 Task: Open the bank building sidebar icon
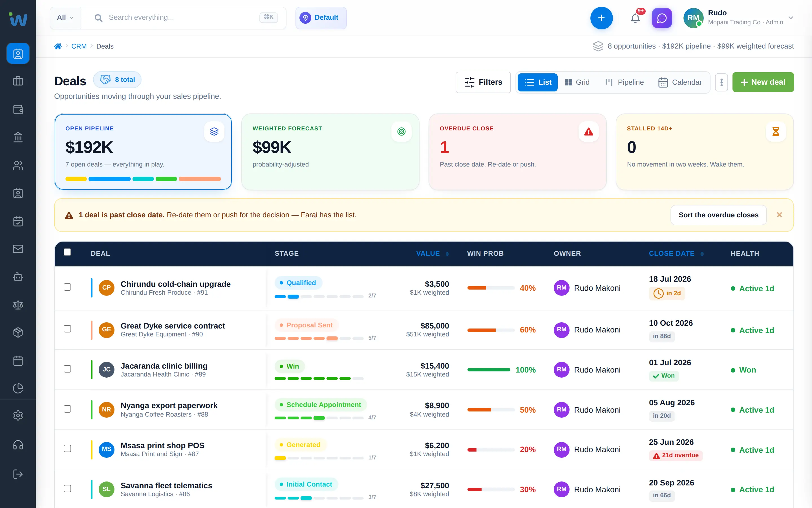tap(18, 137)
